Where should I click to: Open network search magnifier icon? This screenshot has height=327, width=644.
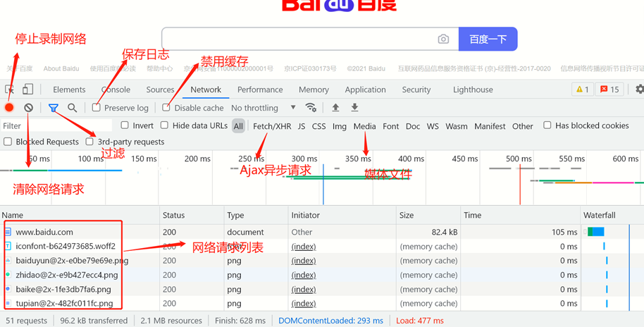[73, 108]
